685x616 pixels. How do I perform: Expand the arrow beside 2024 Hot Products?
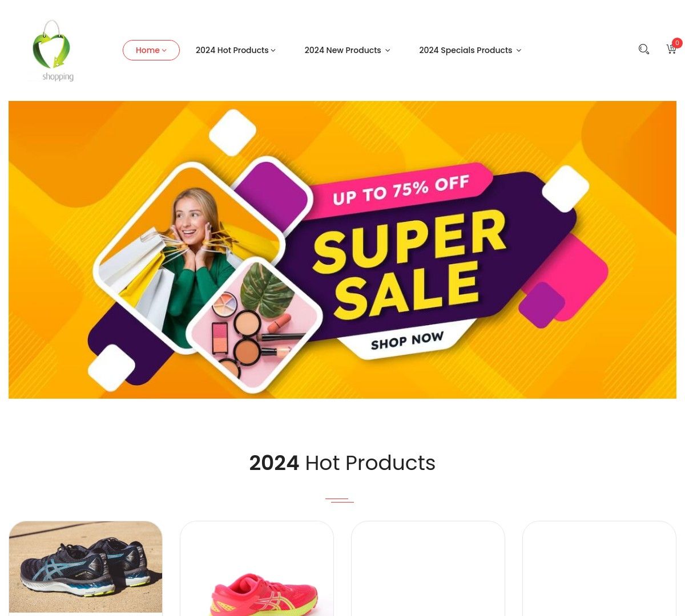(x=273, y=50)
